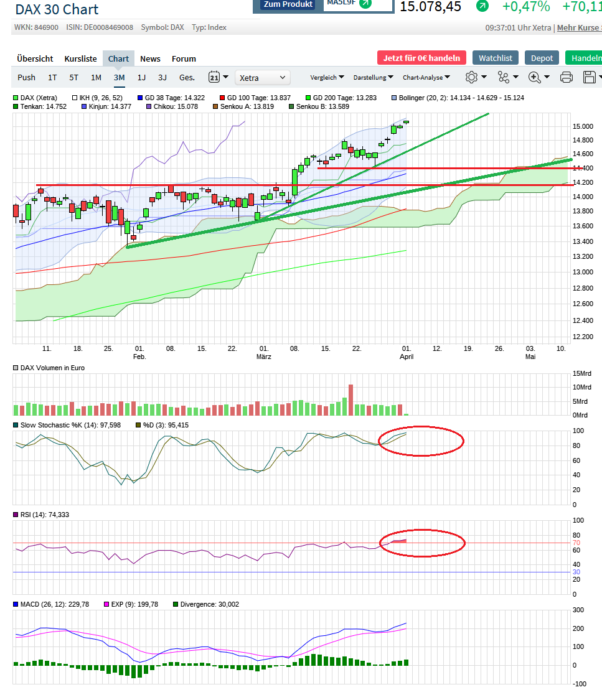Screen dimensions: 602x700
Task: Click the green DAX (Xetra) color swatch
Action: 14,98
